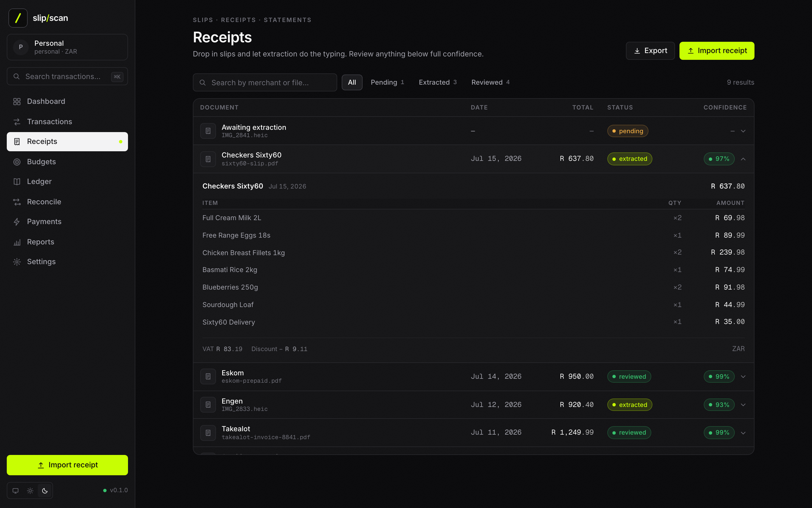This screenshot has height=508, width=812.
Task: Click the 93% confidence badge
Action: tap(719, 405)
